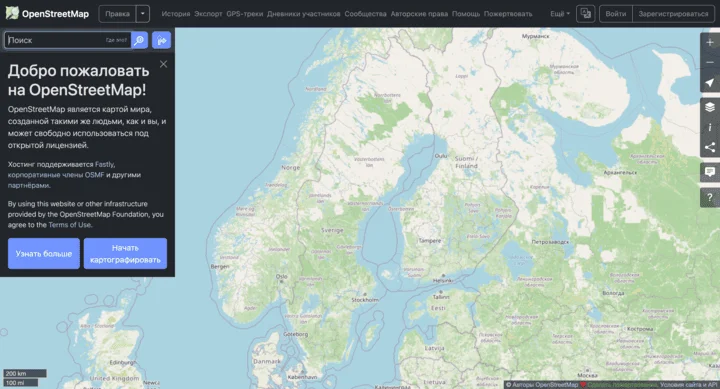Click the Helsinki label on the map
This screenshot has width=720, height=389.
443,281
